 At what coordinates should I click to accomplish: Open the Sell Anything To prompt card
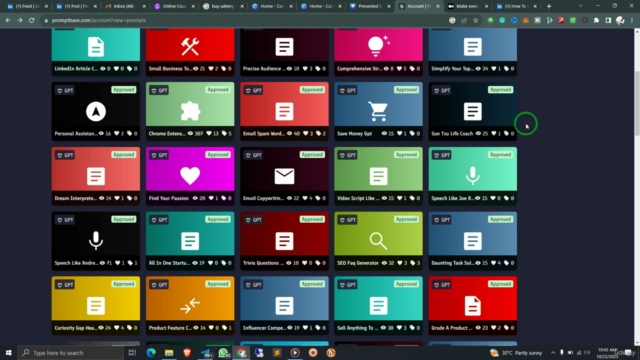378,305
